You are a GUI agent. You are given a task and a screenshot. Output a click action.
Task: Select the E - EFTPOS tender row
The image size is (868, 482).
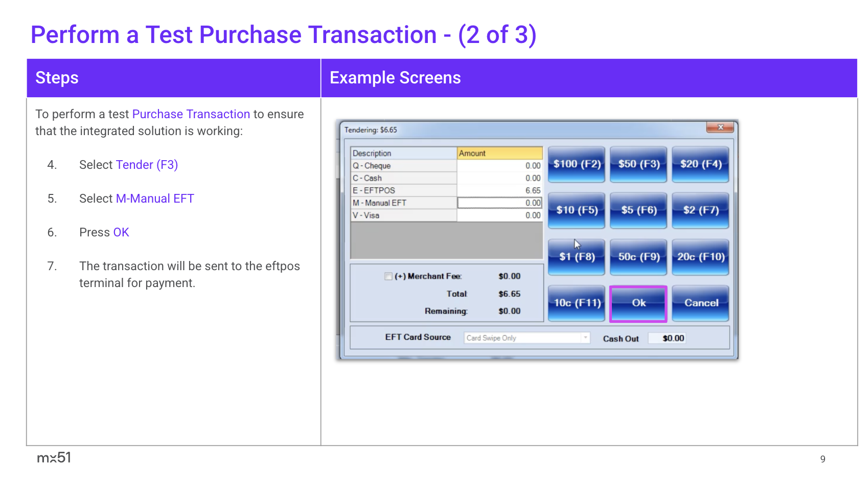click(403, 190)
